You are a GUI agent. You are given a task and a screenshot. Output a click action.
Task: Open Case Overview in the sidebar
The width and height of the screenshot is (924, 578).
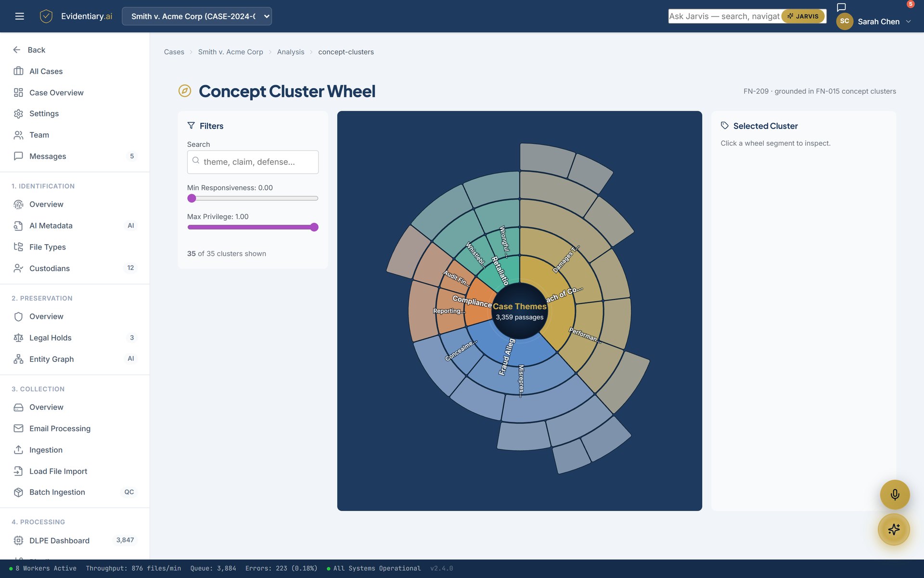(75, 92)
